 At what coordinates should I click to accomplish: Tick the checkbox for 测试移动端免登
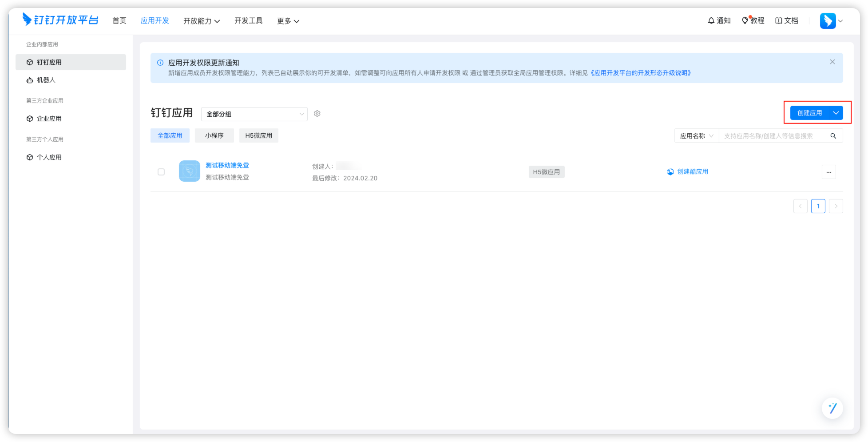(x=161, y=172)
